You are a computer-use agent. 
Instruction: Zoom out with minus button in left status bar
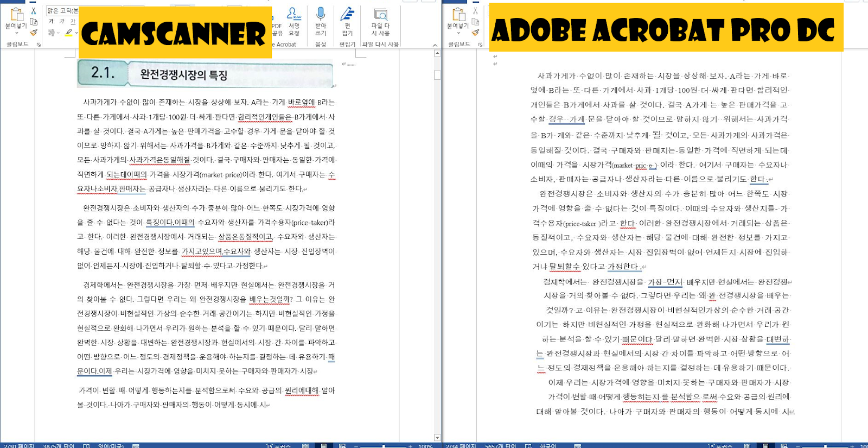coord(356,446)
